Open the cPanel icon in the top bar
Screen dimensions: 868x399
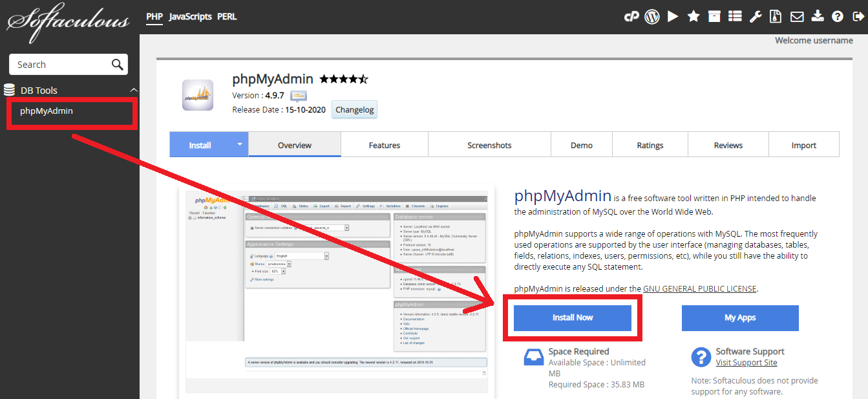633,16
